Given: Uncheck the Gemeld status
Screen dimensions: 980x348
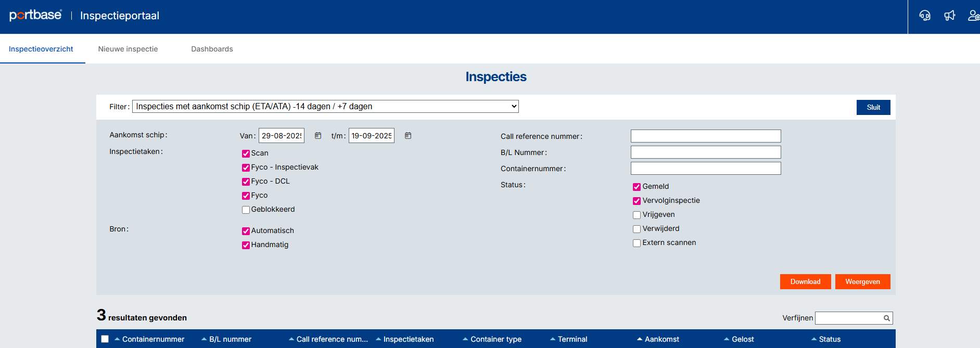Looking at the screenshot, I should (x=637, y=187).
